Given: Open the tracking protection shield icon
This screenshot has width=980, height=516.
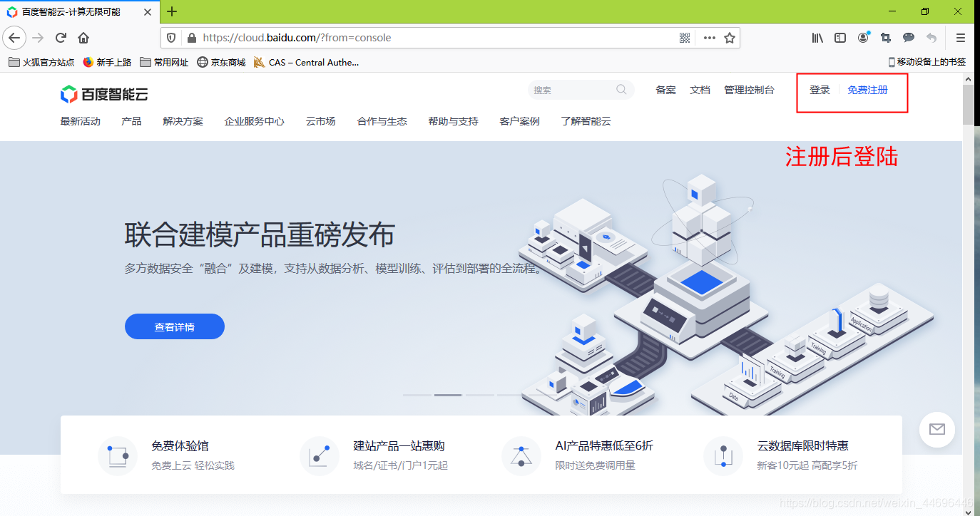Looking at the screenshot, I should click(x=172, y=38).
